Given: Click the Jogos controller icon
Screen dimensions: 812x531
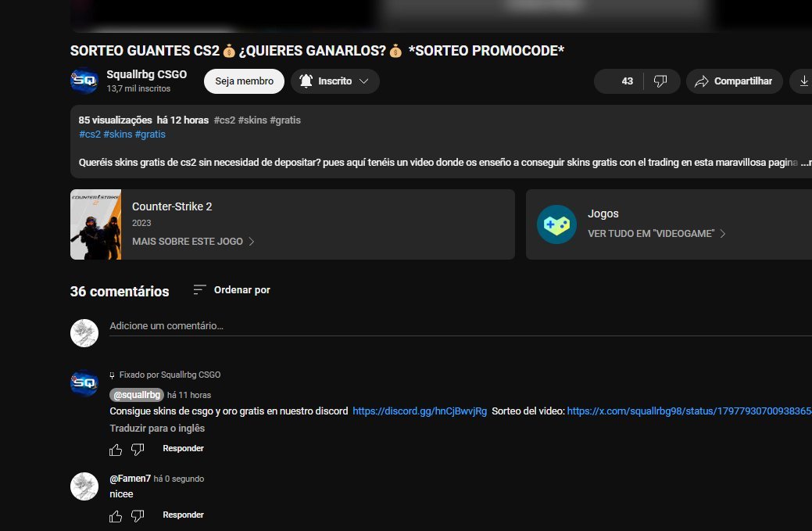Looking at the screenshot, I should pos(556,224).
